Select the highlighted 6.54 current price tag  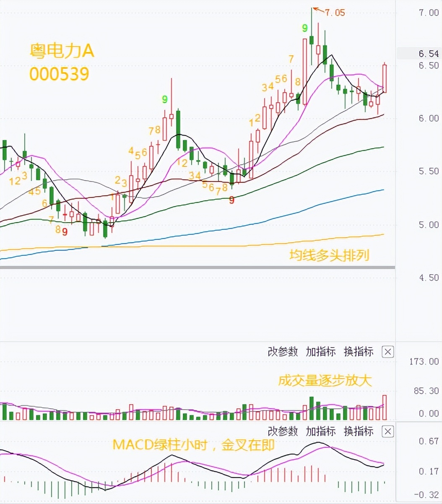[428, 54]
